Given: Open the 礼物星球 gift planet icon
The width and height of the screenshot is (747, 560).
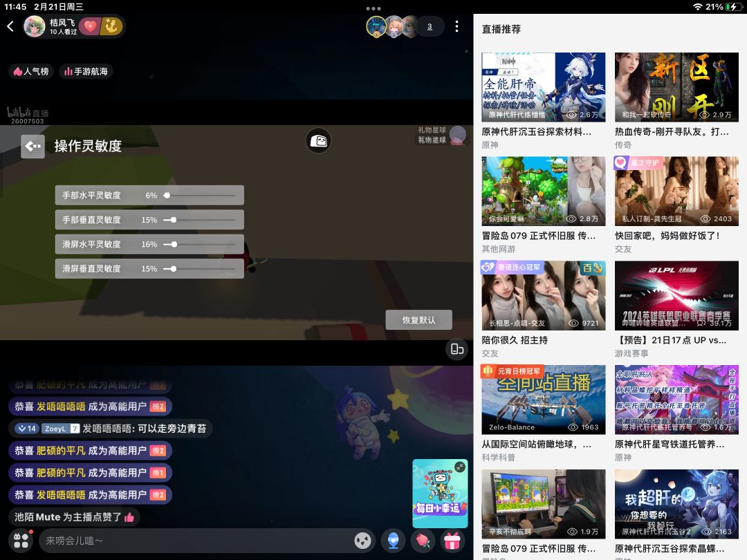Looking at the screenshot, I should [x=457, y=136].
